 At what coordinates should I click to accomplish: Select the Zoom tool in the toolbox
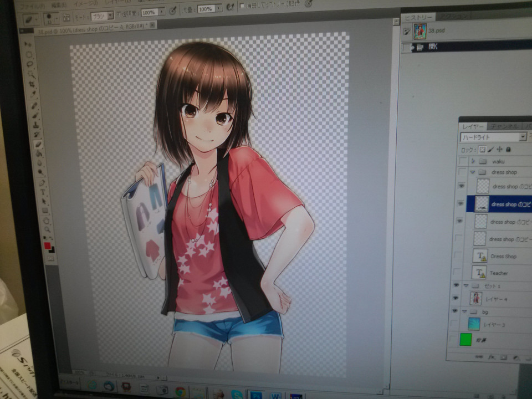click(47, 229)
